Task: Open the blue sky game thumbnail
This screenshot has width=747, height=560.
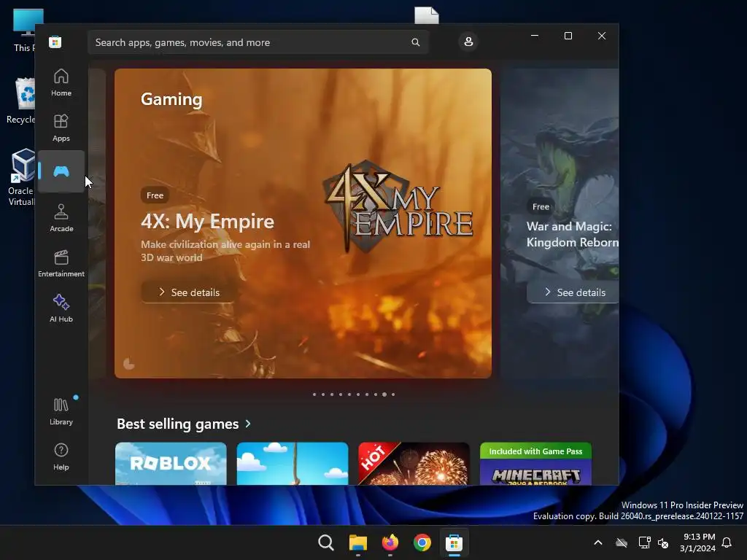Action: pyautogui.click(x=292, y=464)
